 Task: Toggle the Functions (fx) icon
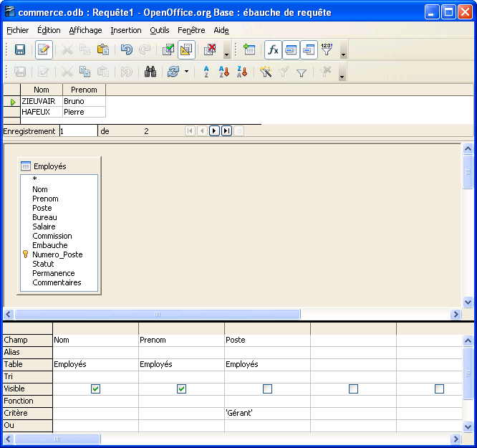[x=273, y=49]
